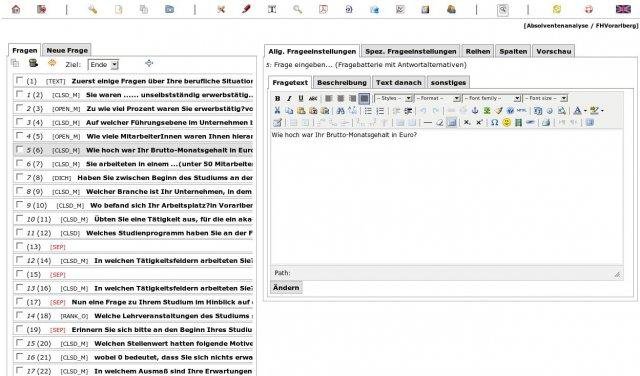Open question 'Welche Lehrveranstaltungen des Studiums'
The height and width of the screenshot is (376, 640).
click(x=172, y=316)
